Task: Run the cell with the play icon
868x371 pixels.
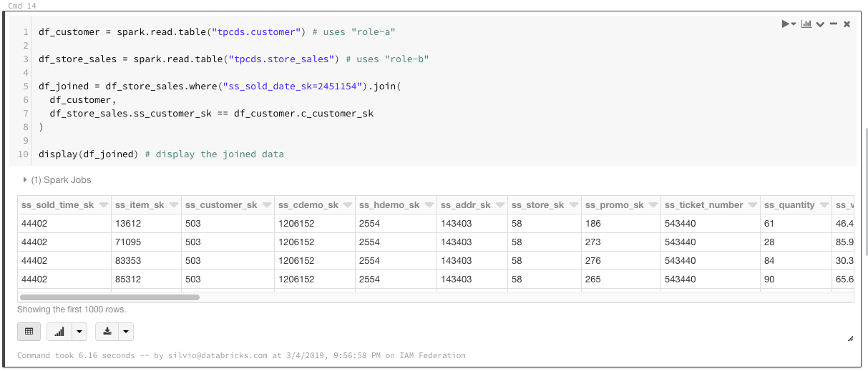Action: tap(786, 24)
